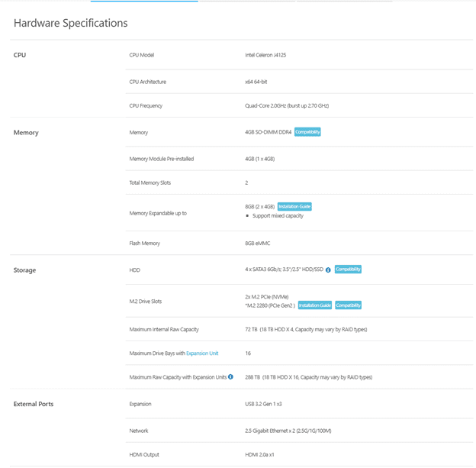The image size is (476, 468).
Task: Open the info icon beside HDD SATA3 spec
Action: [x=328, y=270]
